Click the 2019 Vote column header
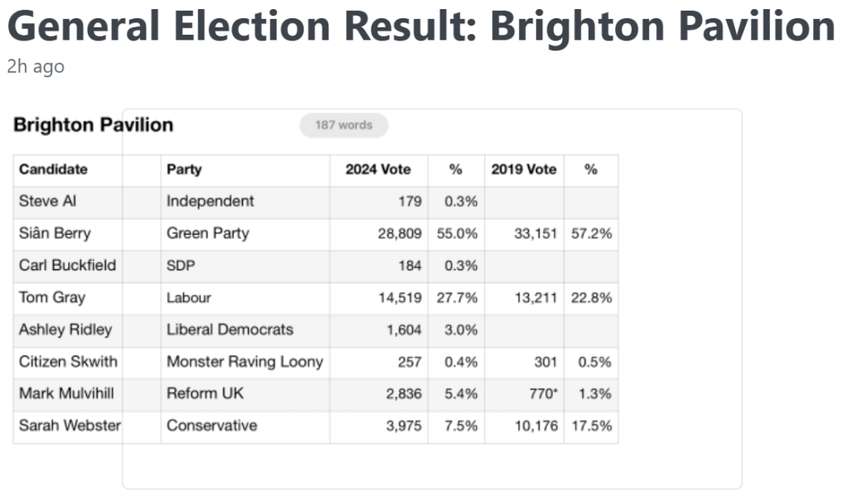Screen dimensions: 848x504 point(524,170)
